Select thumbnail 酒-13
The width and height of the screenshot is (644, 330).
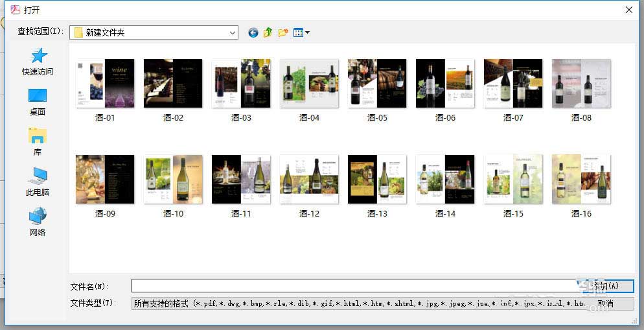(x=377, y=179)
